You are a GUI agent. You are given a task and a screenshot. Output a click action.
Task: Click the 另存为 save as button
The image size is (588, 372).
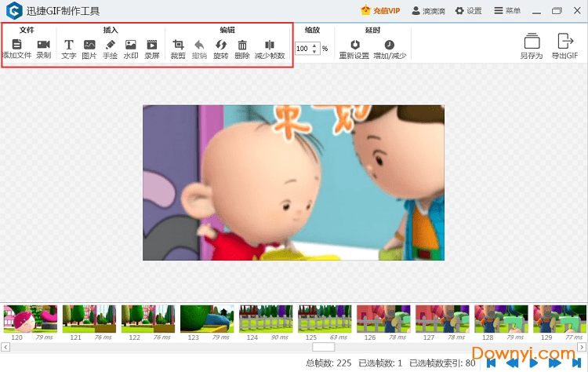(532, 46)
